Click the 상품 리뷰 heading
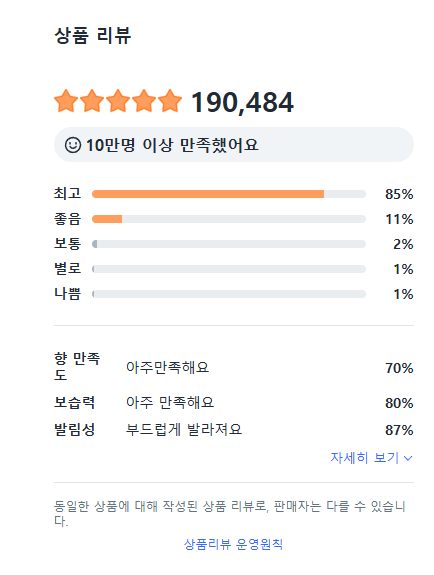The height and width of the screenshot is (575, 434). [x=93, y=36]
